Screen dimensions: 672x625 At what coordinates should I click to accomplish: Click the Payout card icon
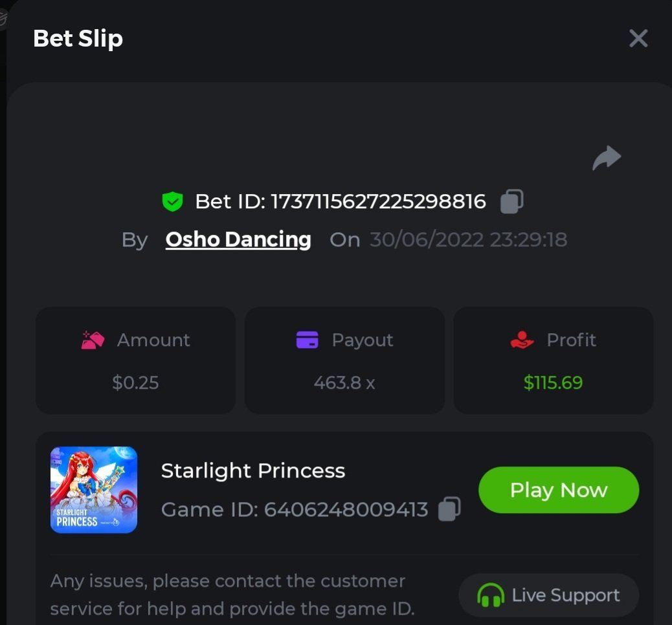point(307,340)
